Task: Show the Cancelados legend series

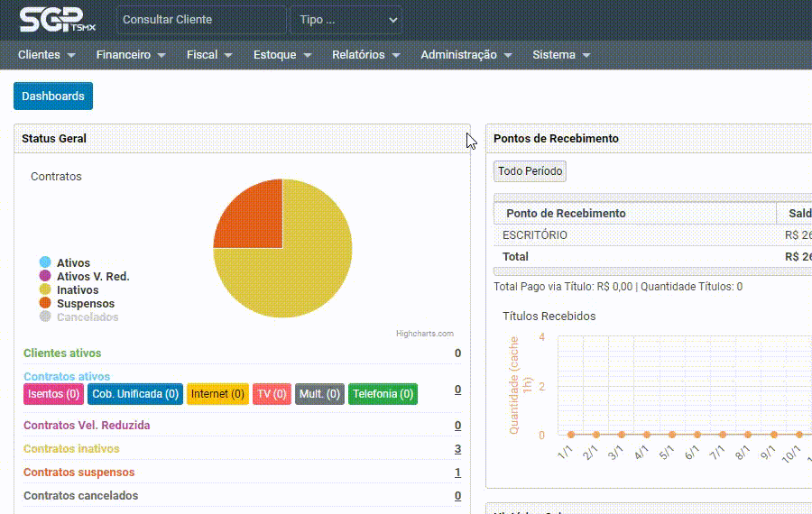Action: [x=87, y=317]
